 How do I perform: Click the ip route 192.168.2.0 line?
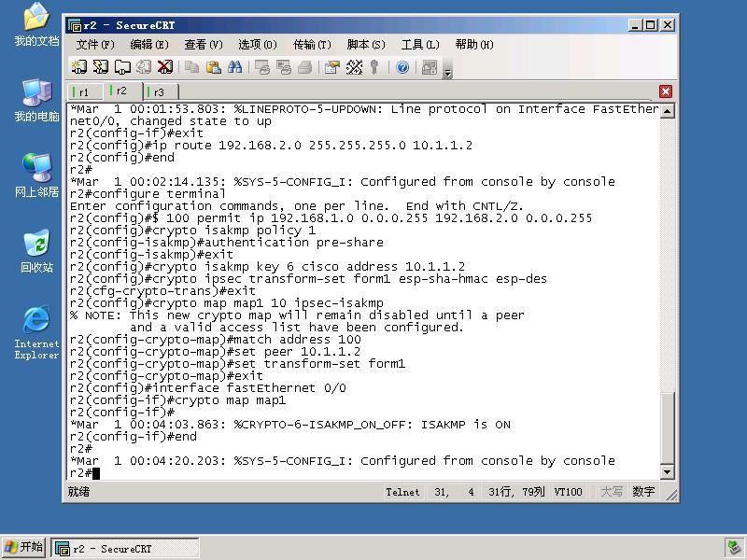(x=271, y=146)
